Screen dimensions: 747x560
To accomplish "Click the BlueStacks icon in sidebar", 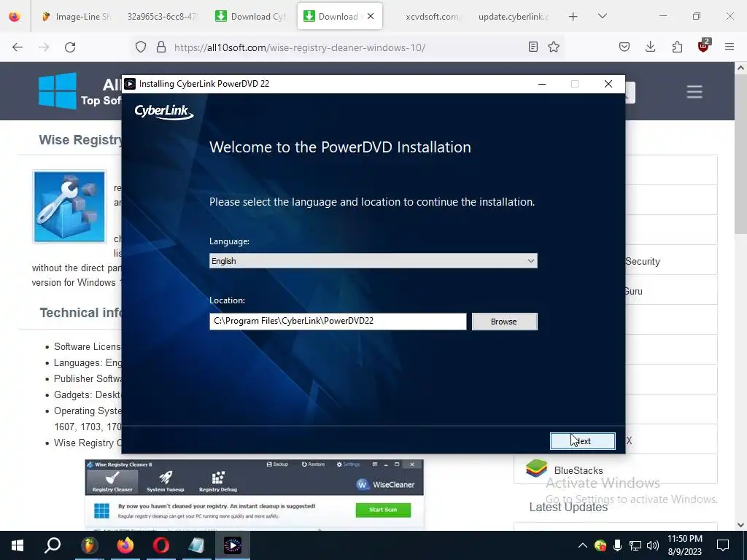I will click(x=536, y=468).
